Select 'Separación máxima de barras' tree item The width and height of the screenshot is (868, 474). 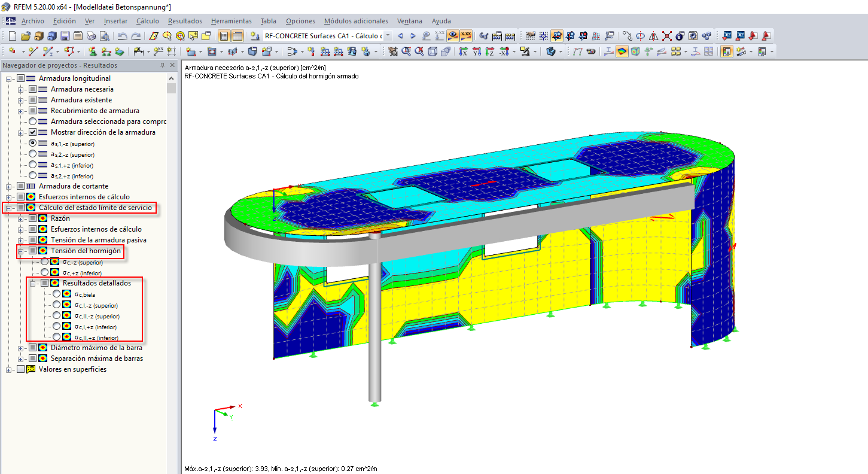point(97,358)
